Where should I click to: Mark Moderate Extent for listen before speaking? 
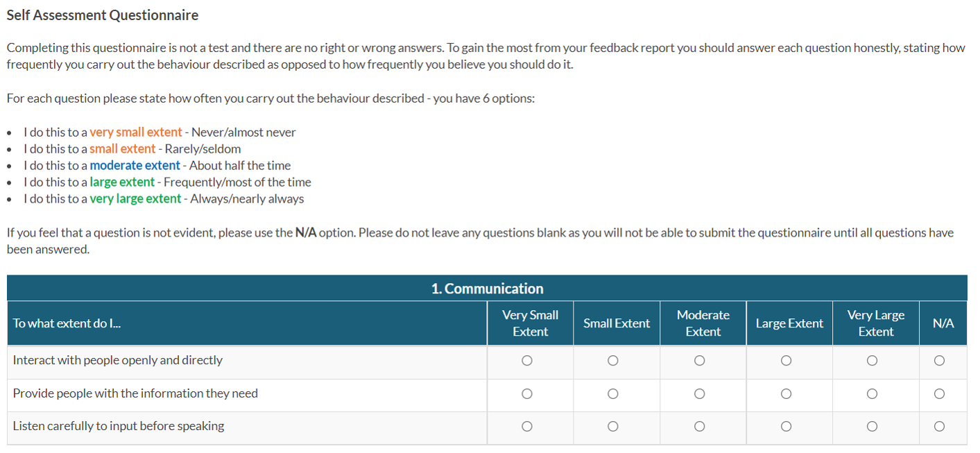pos(700,427)
